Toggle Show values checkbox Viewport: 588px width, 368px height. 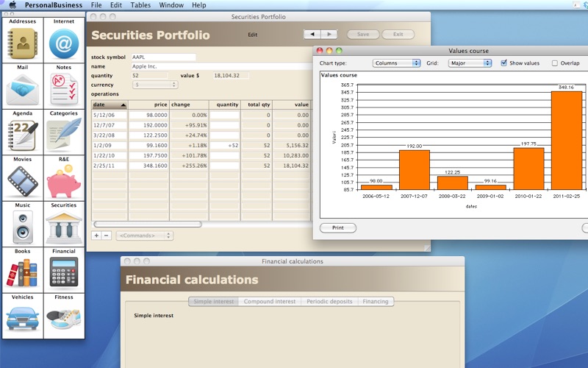coord(504,63)
